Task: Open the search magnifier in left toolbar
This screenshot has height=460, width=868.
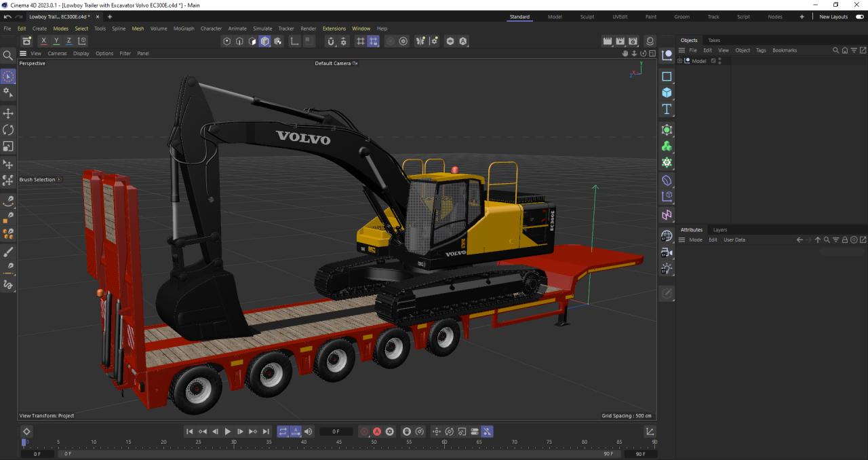Action: (x=8, y=56)
